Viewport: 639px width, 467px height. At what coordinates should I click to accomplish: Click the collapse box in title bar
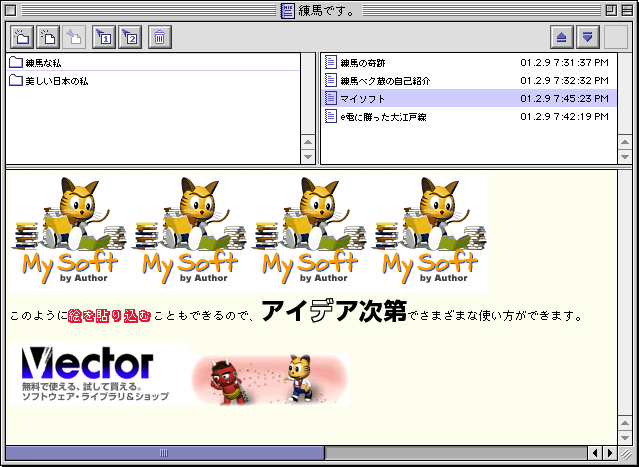[627, 11]
